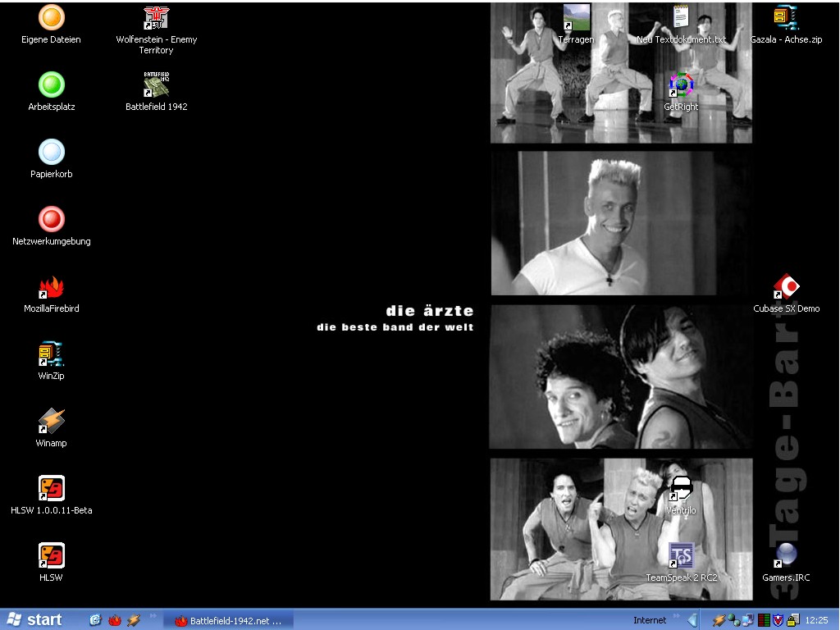
Task: Click the 12:25 clock in the tray
Action: pyautogui.click(x=816, y=620)
